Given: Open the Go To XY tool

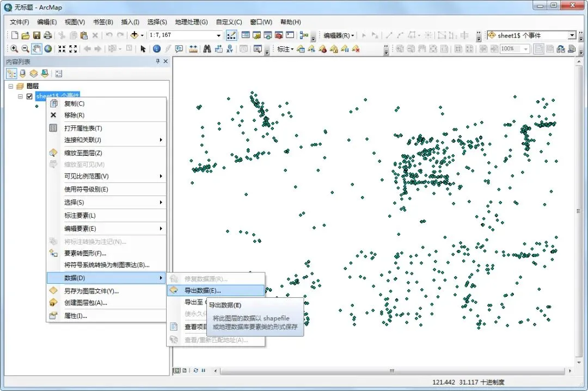Looking at the screenshot, I should (x=230, y=49).
